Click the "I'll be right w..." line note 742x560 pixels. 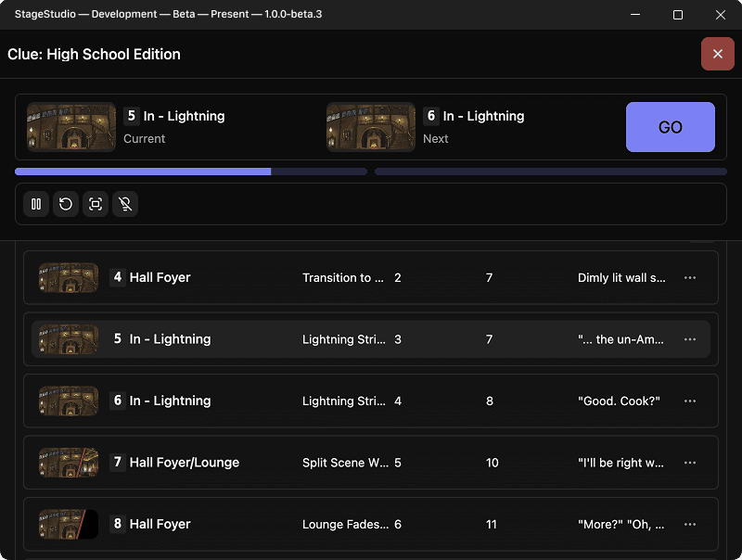point(620,463)
